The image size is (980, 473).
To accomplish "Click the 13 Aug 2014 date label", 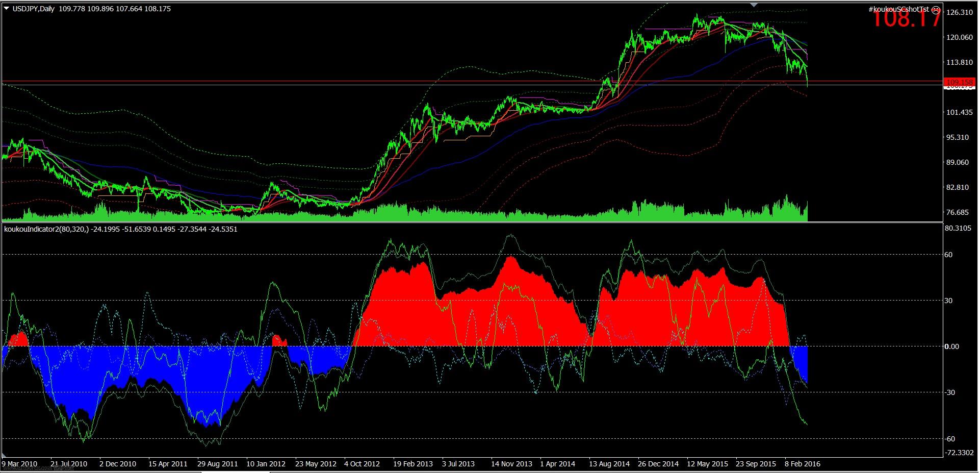I will coord(609,464).
